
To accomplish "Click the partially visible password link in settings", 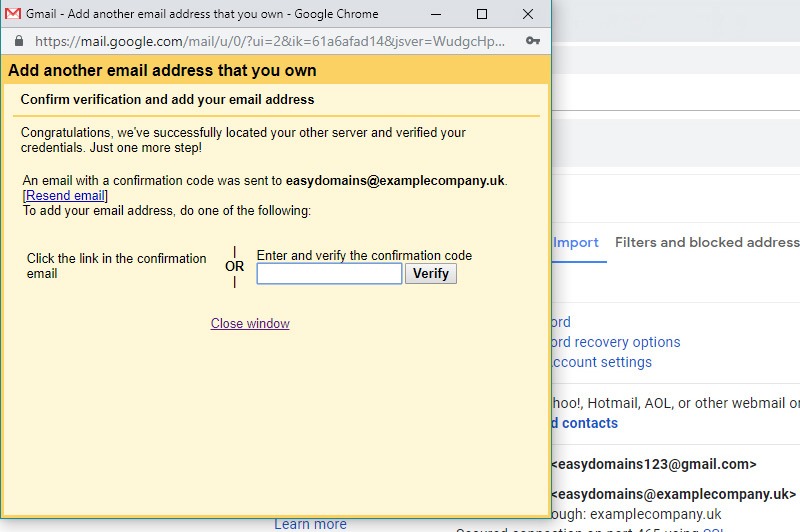I will (x=561, y=322).
